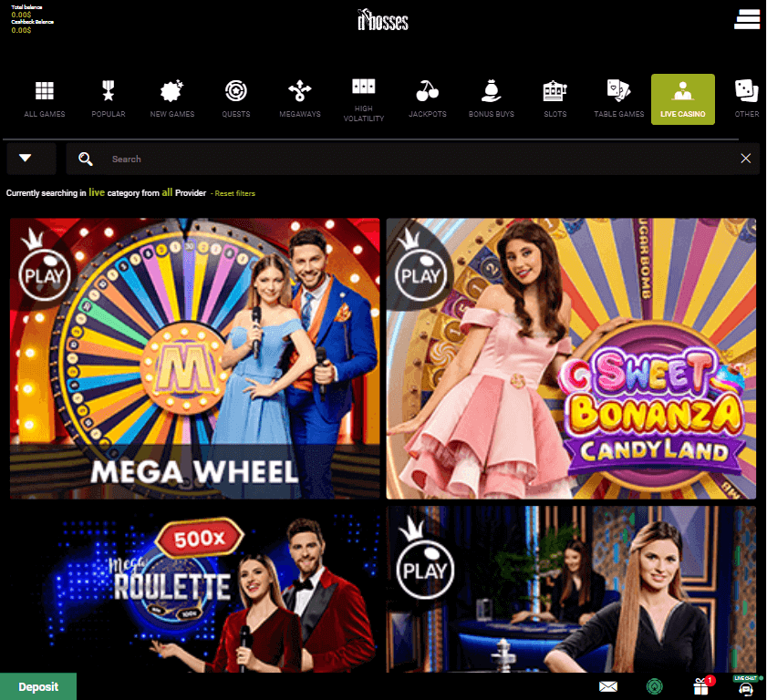Image resolution: width=767 pixels, height=700 pixels.
Task: Open the envelope messages icon
Action: click(x=608, y=686)
